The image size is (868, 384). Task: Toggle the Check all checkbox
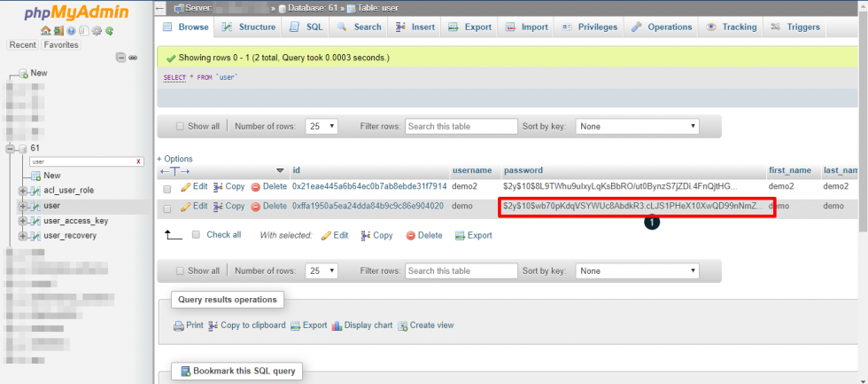click(x=197, y=235)
